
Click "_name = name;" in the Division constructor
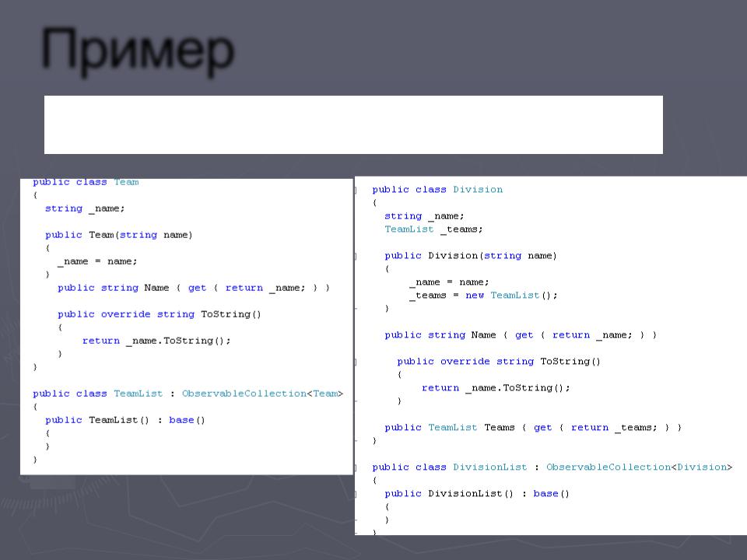pyautogui.click(x=449, y=282)
